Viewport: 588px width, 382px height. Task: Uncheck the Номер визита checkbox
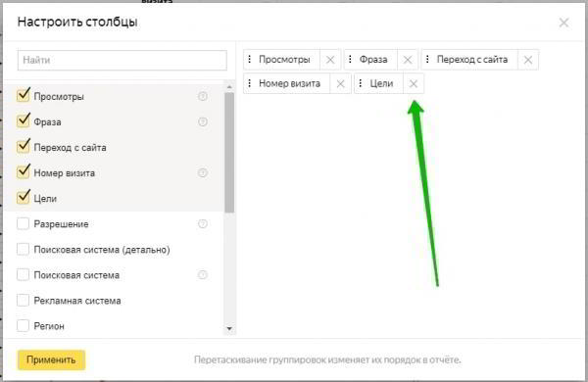coord(23,171)
